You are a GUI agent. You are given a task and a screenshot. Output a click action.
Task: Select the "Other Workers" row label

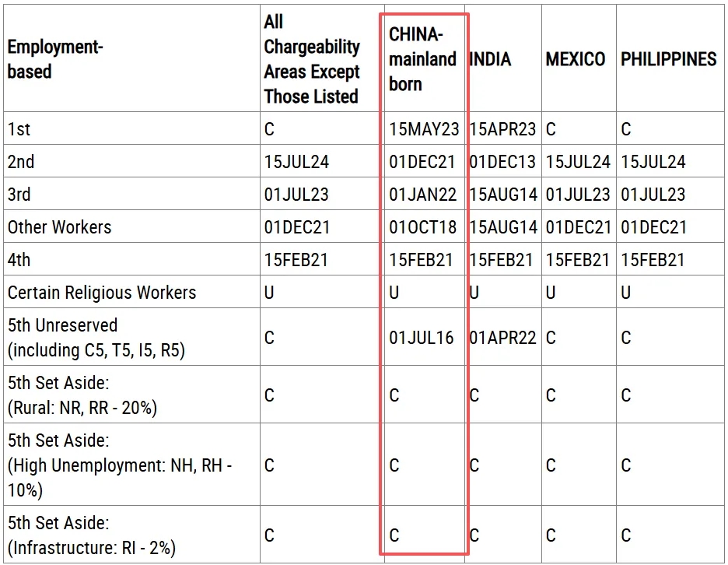point(59,227)
